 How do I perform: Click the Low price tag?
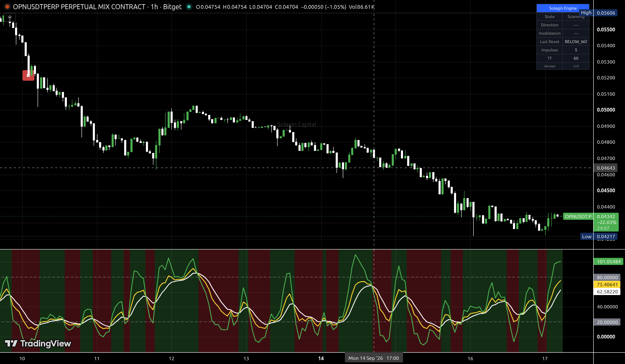[587, 237]
